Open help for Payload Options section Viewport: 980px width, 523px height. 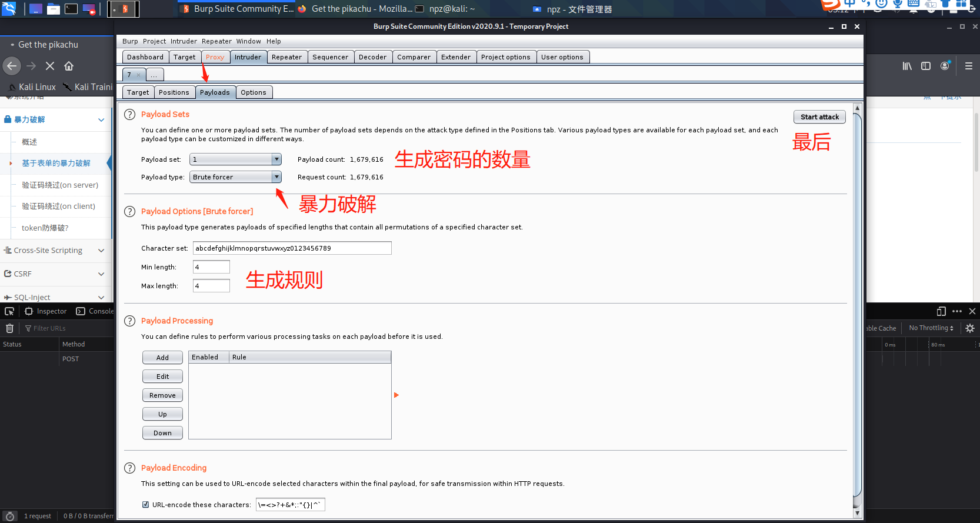click(130, 212)
